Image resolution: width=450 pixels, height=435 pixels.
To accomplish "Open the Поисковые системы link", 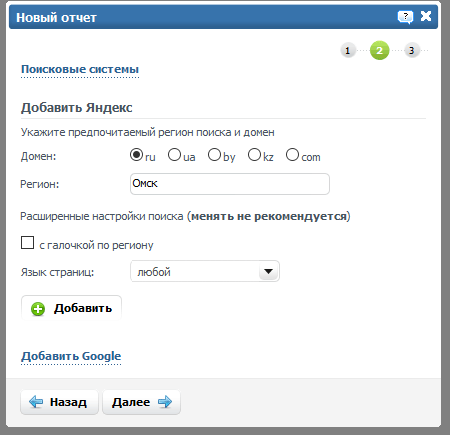I will pos(80,69).
